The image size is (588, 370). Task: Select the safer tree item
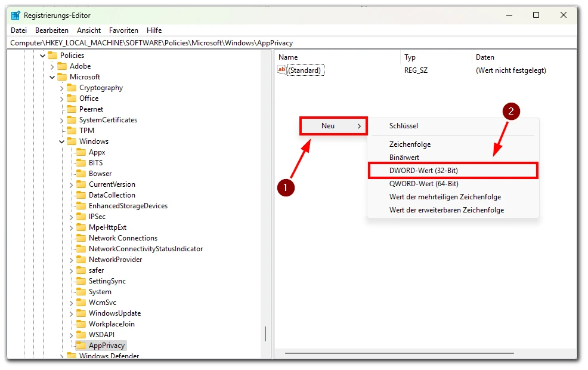tap(97, 270)
